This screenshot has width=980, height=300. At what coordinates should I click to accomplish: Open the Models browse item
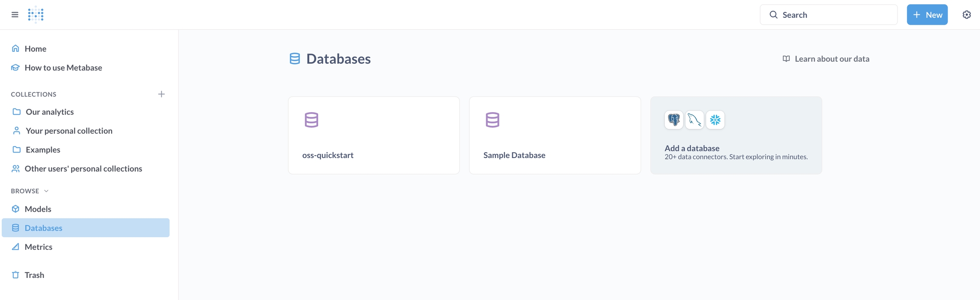(x=38, y=209)
